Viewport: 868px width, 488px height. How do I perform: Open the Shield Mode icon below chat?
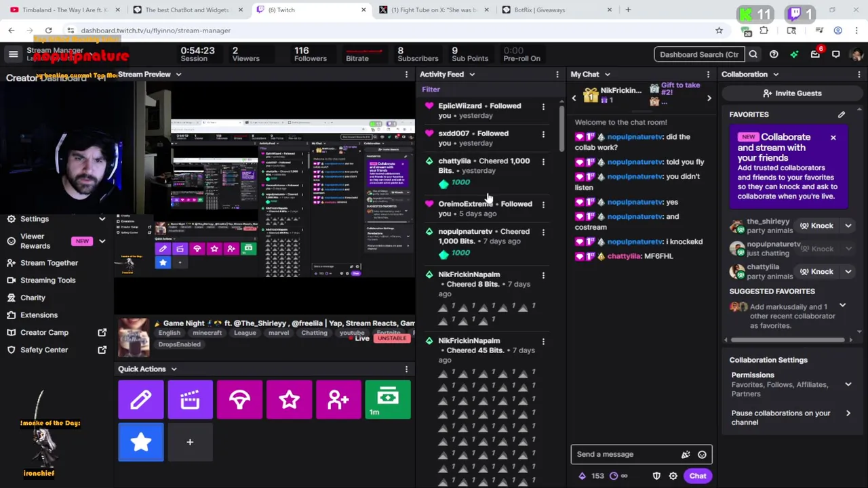click(x=656, y=476)
